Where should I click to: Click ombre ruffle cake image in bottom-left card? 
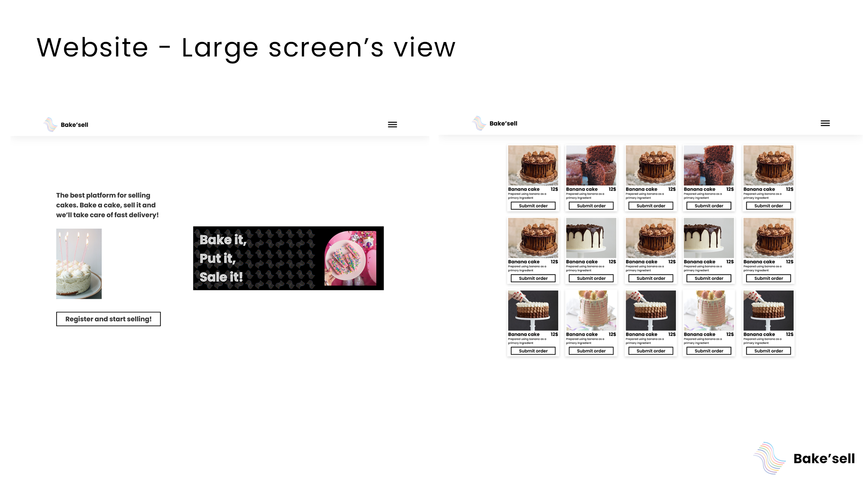coord(533,310)
